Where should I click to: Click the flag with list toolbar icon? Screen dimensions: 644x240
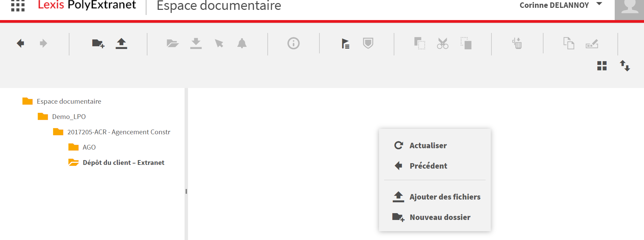tap(345, 44)
